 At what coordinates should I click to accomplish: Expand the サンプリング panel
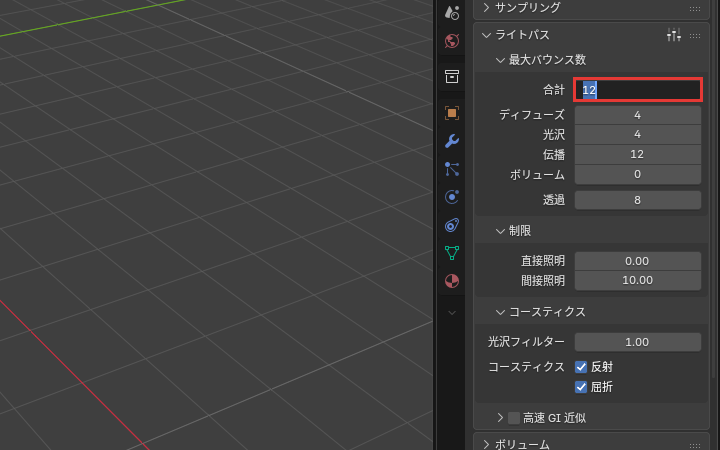(487, 7)
